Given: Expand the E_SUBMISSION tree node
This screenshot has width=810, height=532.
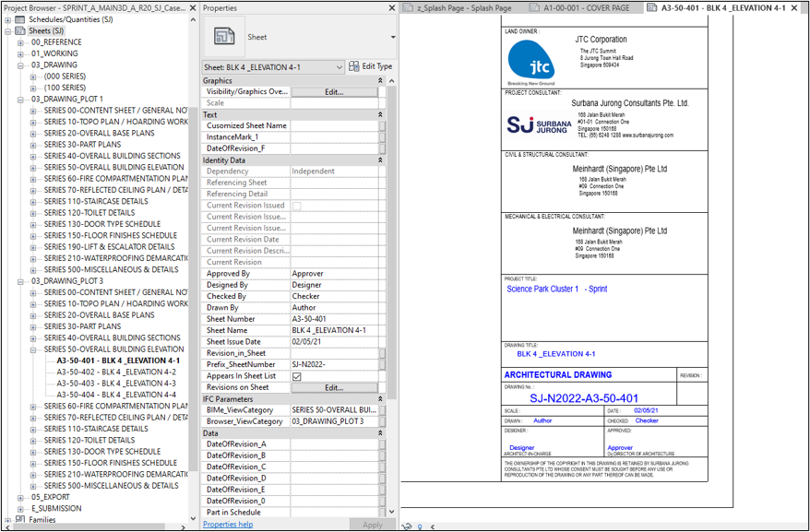Looking at the screenshot, I should (x=20, y=509).
